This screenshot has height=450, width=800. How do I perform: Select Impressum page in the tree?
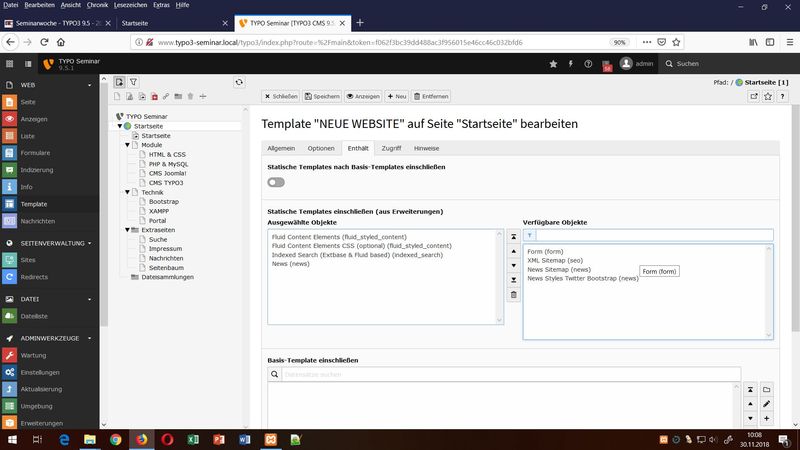[164, 249]
